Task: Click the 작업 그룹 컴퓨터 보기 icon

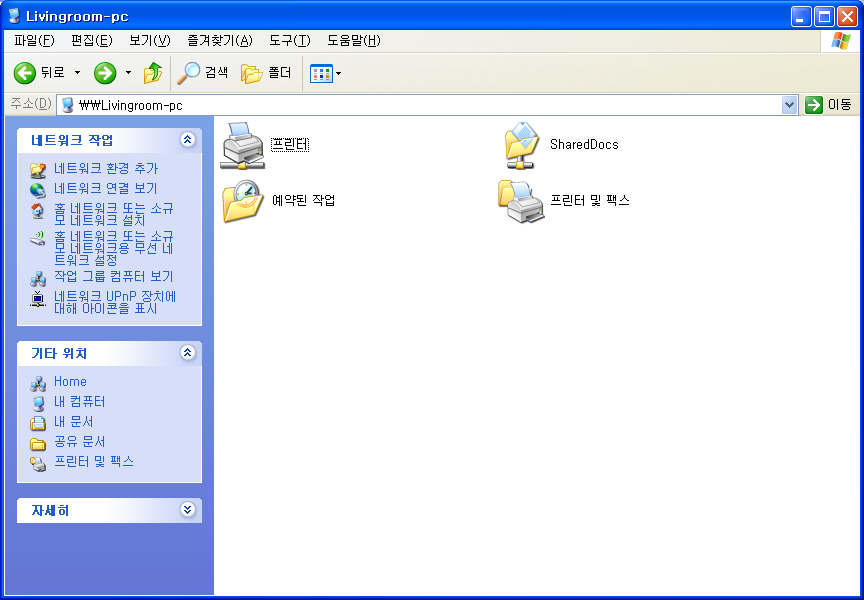Action: click(x=37, y=278)
